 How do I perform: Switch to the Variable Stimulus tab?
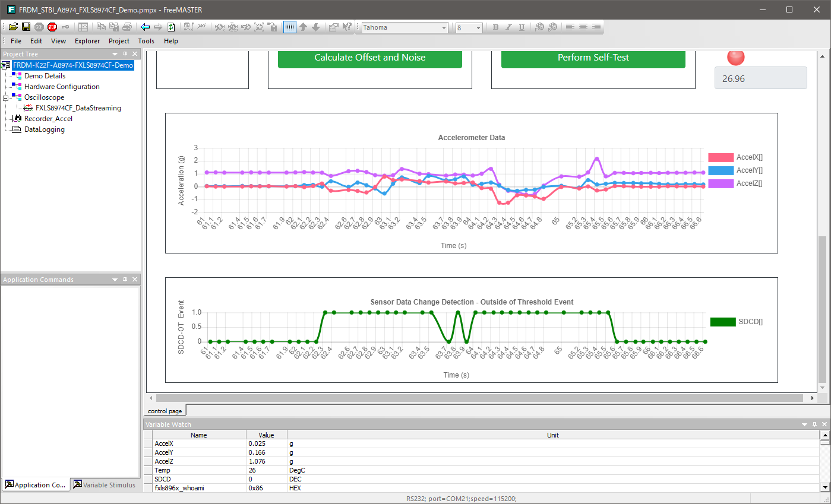point(105,485)
